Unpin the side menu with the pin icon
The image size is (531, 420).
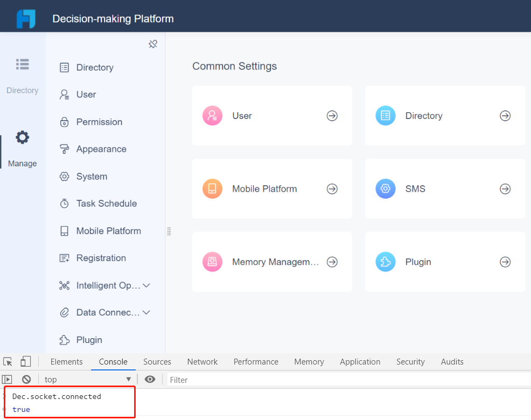click(153, 44)
